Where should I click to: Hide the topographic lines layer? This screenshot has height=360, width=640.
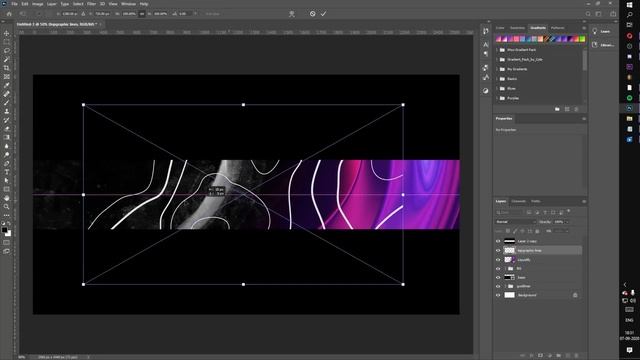[498, 251]
